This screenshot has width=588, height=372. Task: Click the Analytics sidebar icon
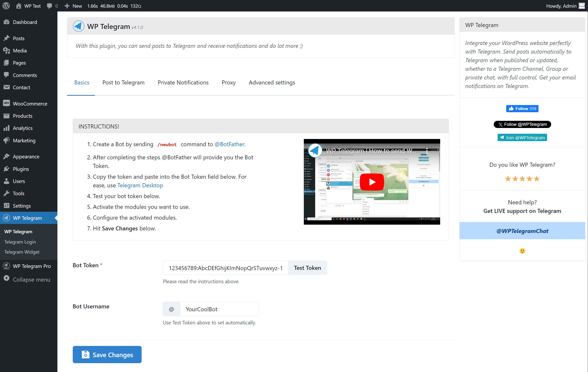pos(6,128)
